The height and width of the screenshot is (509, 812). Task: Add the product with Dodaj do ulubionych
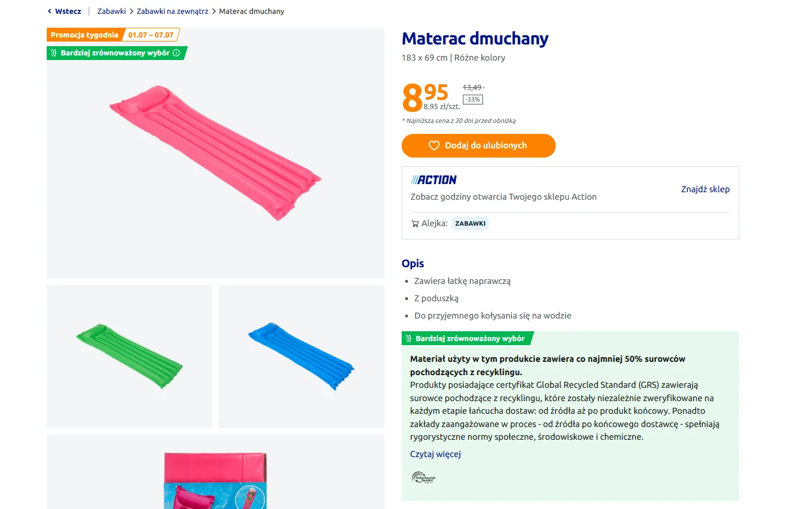click(x=478, y=145)
